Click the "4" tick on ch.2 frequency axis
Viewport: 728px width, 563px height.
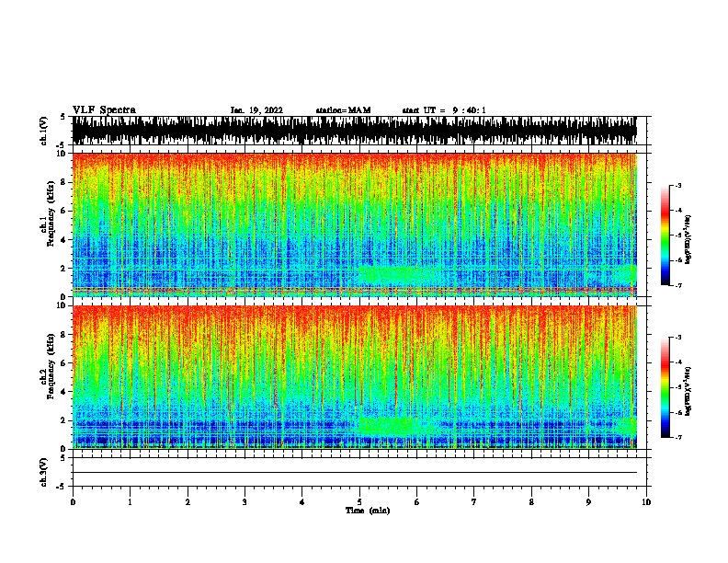point(63,392)
